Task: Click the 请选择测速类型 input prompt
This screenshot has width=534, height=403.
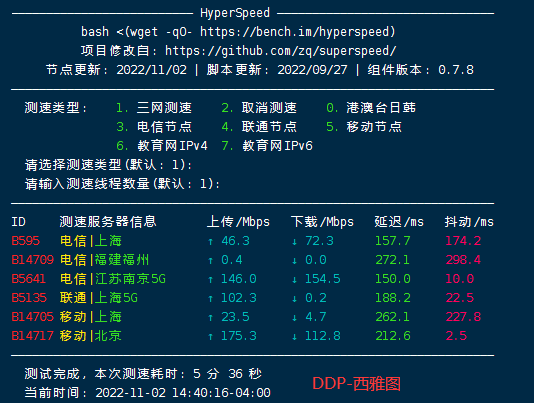Action: 108,165
